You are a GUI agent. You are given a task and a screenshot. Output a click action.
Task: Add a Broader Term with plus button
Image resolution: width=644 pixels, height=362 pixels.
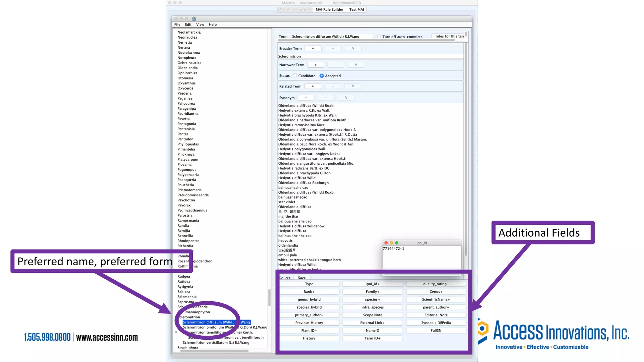pos(313,48)
